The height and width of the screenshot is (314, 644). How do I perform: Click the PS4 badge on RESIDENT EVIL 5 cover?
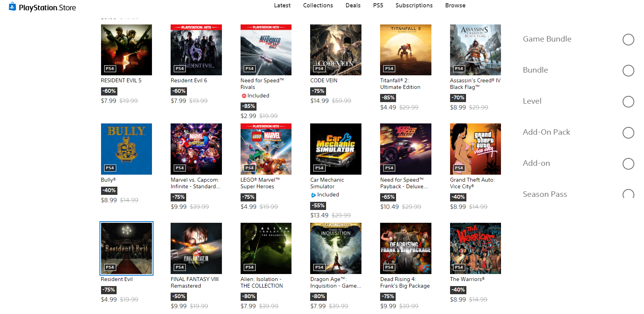110,69
